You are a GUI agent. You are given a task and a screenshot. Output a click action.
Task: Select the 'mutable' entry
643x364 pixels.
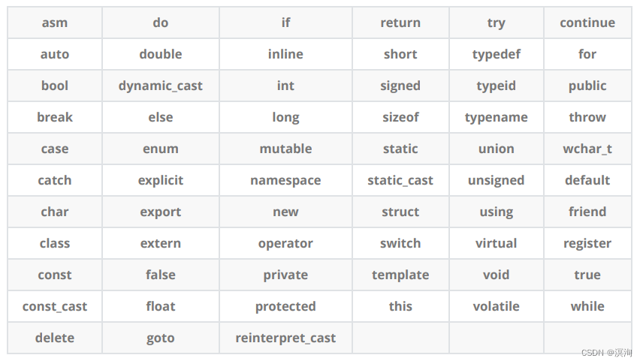[x=285, y=149]
